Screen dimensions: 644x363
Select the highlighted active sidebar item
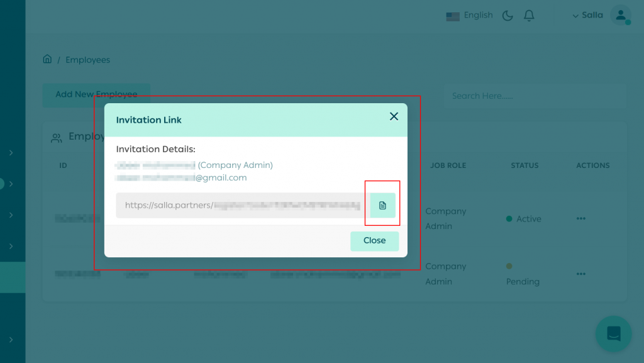click(13, 277)
